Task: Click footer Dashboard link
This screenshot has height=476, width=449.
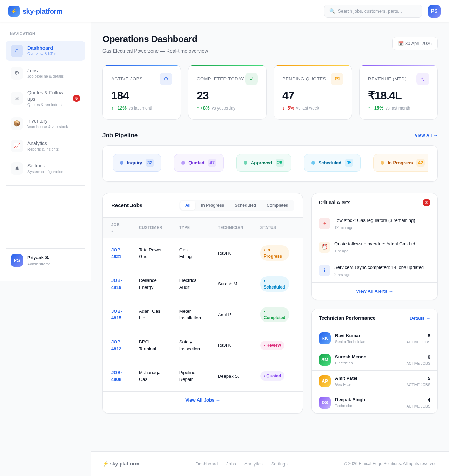Action: 207,464
